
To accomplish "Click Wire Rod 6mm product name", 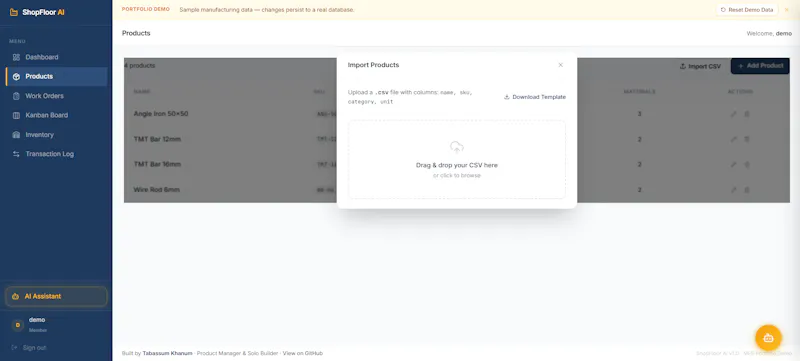I will pos(157,190).
